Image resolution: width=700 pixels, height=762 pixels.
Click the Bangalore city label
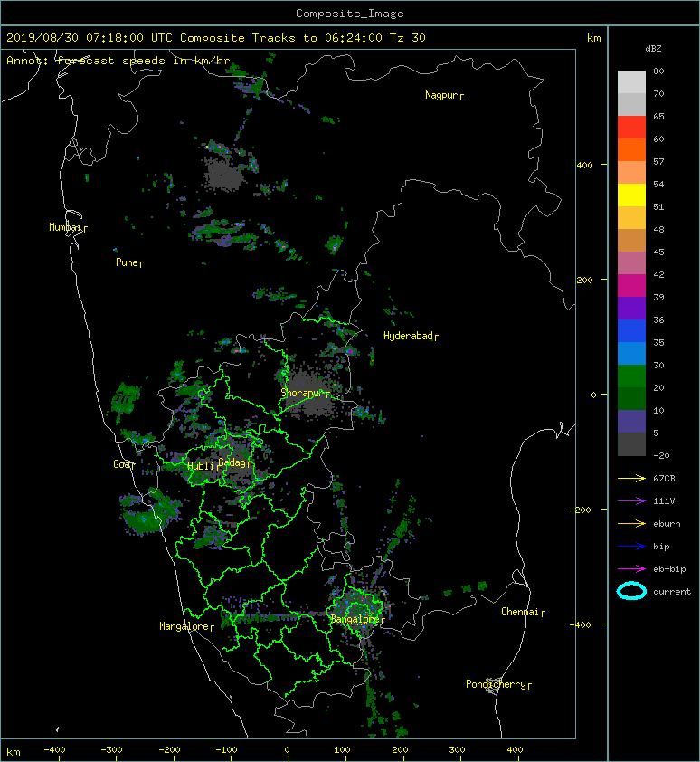[355, 619]
